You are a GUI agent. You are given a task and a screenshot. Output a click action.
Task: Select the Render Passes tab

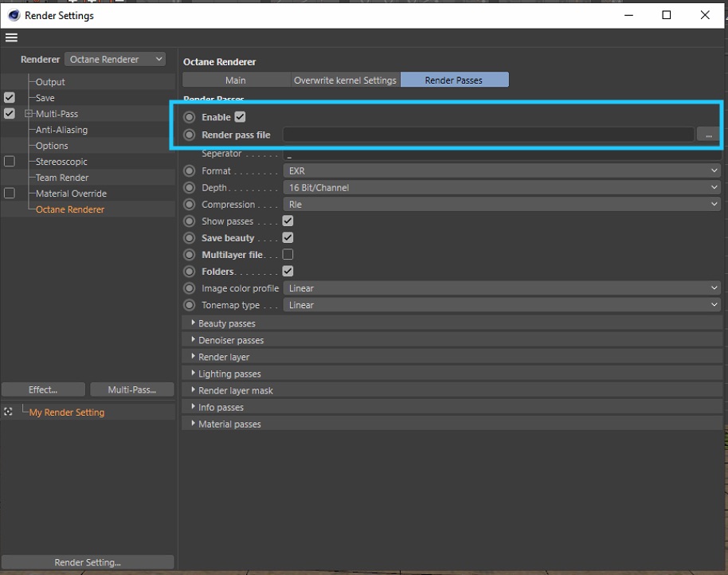tap(455, 80)
